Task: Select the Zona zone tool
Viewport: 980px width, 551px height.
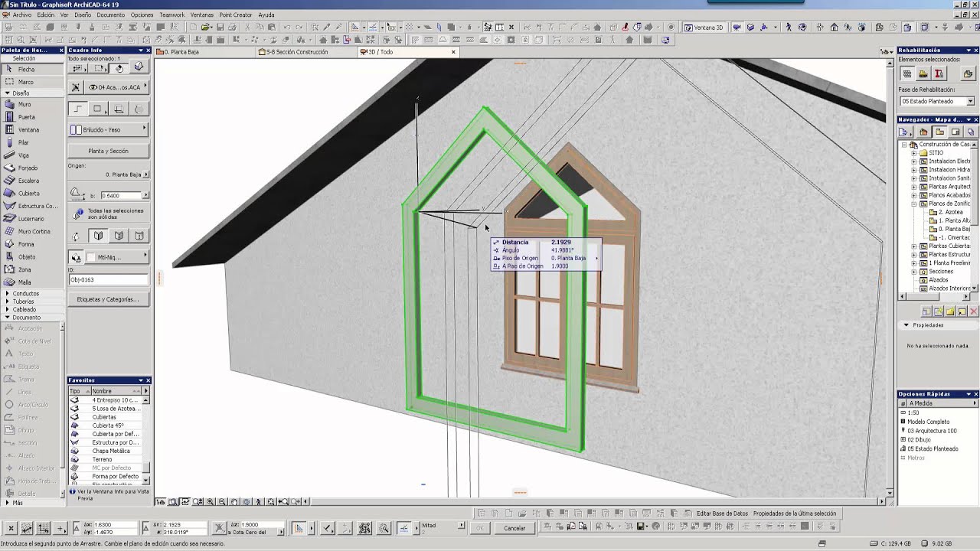Action: pos(31,269)
